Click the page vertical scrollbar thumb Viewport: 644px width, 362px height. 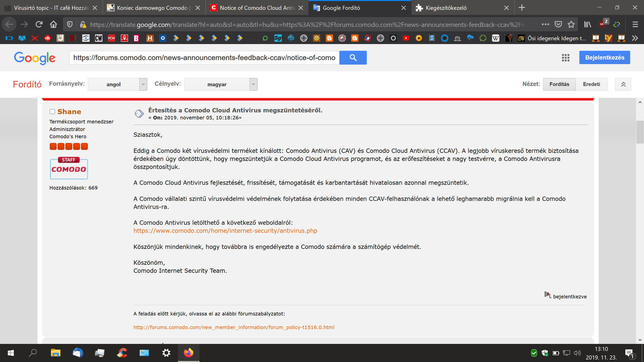click(x=640, y=132)
